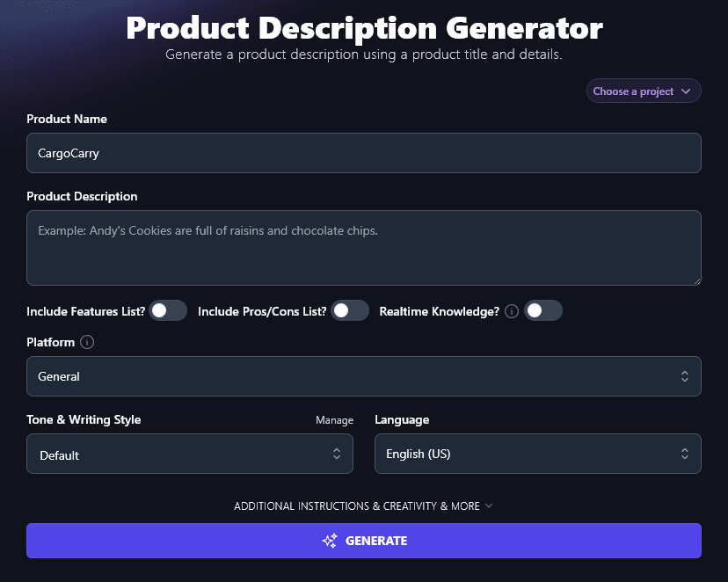The height and width of the screenshot is (582, 728).
Task: Enable the Include Features List toggle
Action: 167,310
